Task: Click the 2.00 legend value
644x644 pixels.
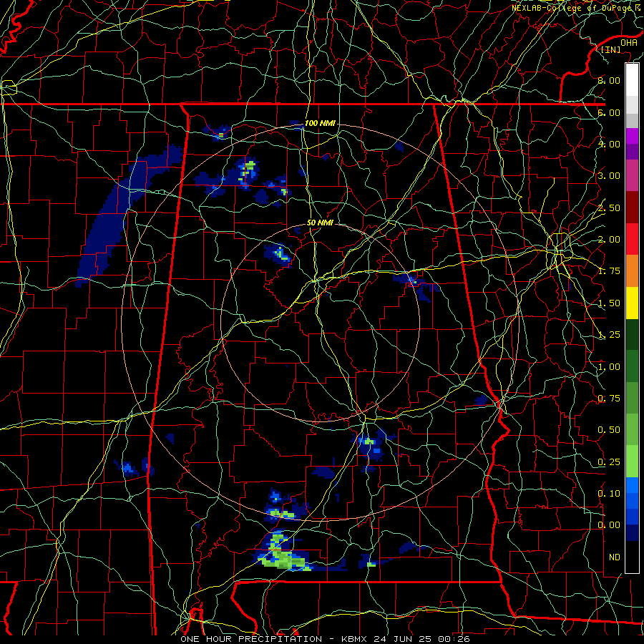Action: [x=609, y=240]
